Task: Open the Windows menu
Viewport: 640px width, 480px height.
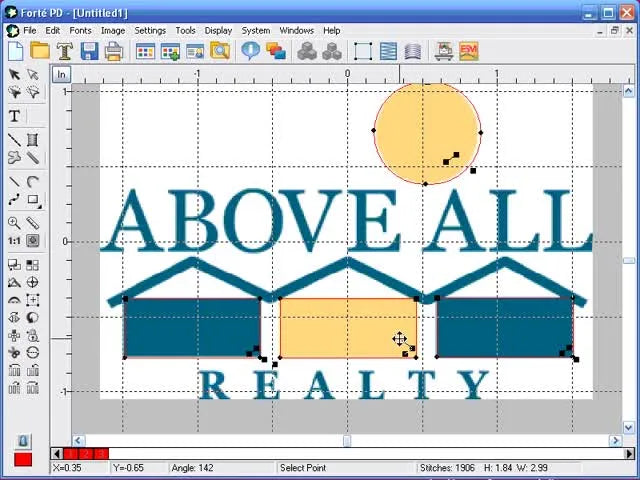Action: coord(297,31)
